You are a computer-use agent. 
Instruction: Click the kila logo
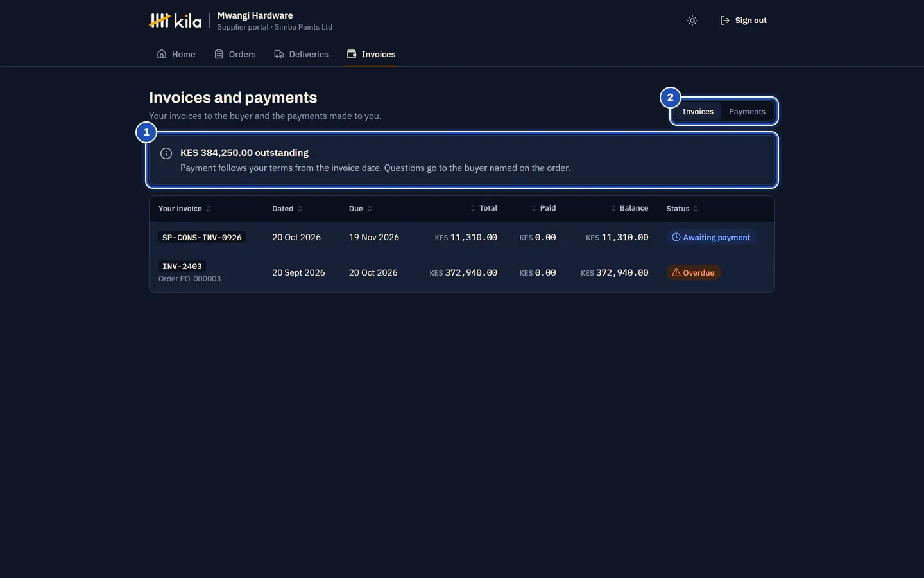pyautogui.click(x=175, y=21)
